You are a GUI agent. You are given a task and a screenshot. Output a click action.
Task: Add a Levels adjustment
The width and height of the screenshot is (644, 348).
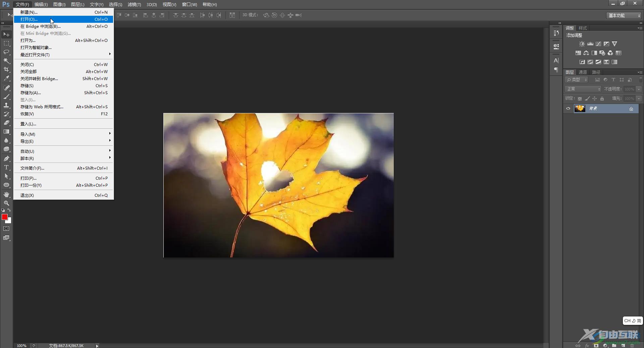(590, 44)
